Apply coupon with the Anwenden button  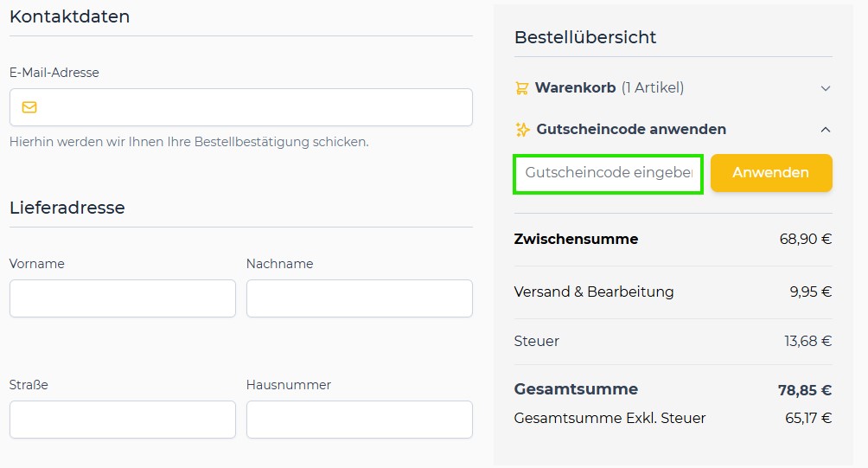(x=771, y=173)
